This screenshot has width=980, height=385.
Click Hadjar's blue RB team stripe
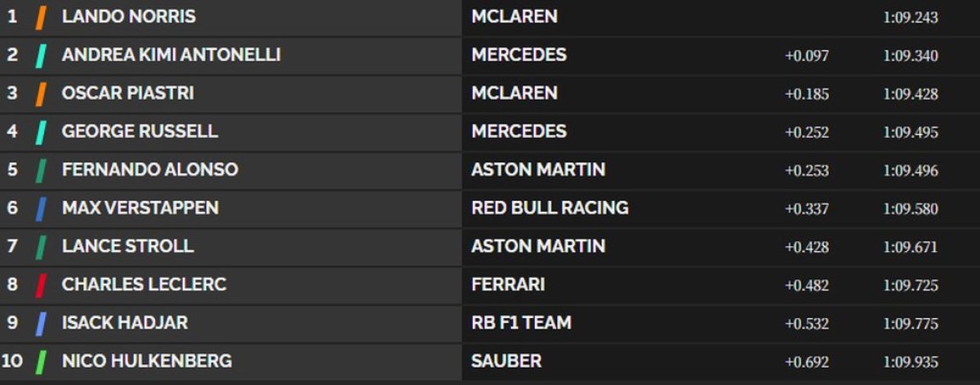pyautogui.click(x=41, y=324)
